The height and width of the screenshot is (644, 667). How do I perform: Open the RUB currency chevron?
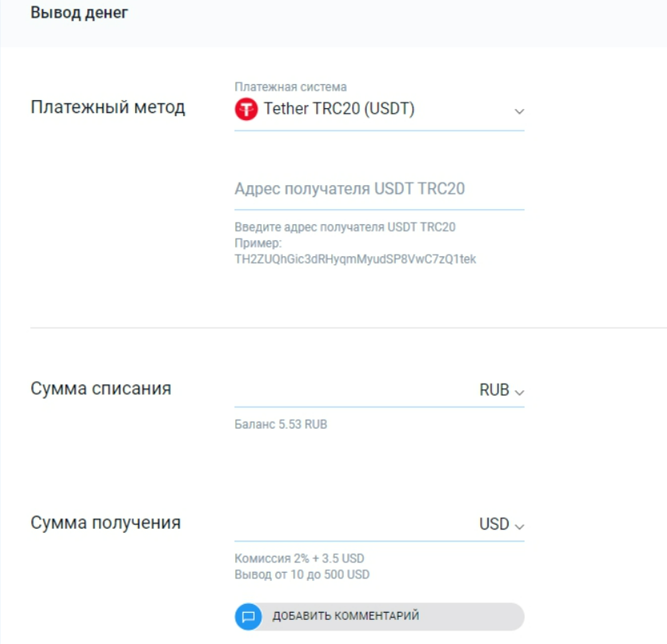pos(520,392)
